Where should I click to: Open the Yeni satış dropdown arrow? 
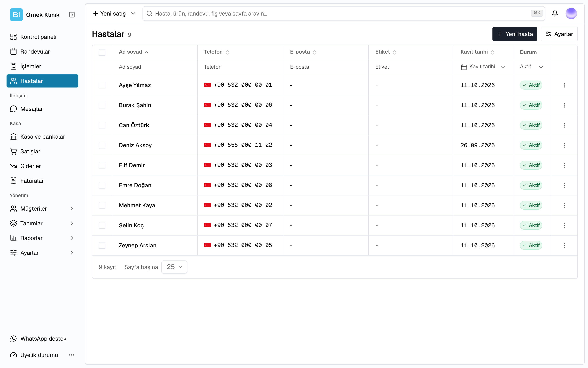point(133,14)
